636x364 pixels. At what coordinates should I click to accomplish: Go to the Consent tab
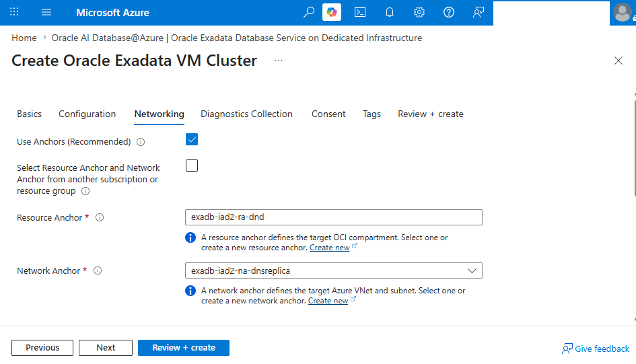click(x=328, y=114)
